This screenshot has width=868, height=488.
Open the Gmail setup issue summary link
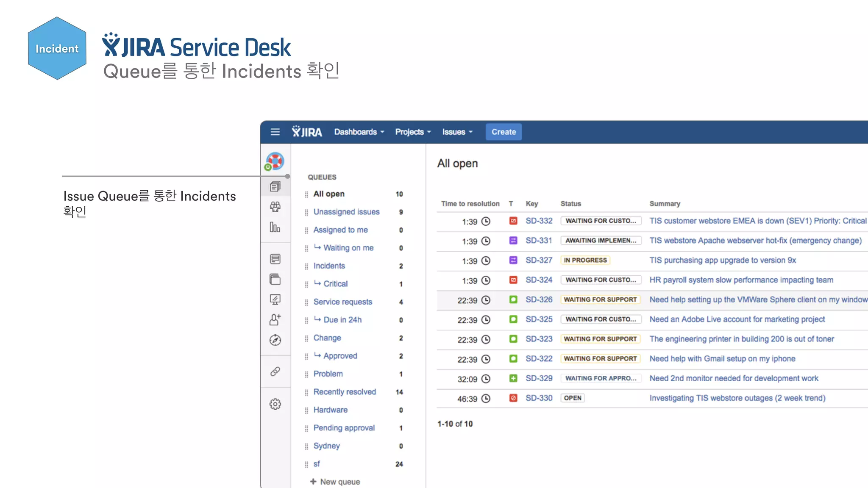pos(722,359)
